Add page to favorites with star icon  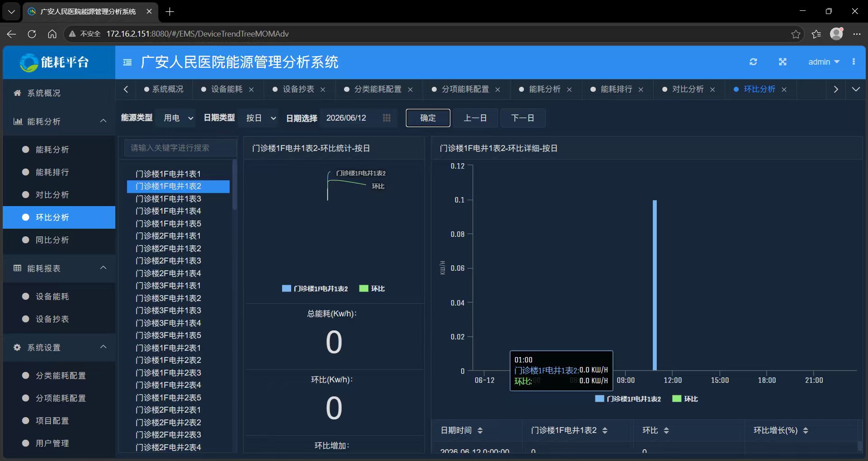coord(796,34)
